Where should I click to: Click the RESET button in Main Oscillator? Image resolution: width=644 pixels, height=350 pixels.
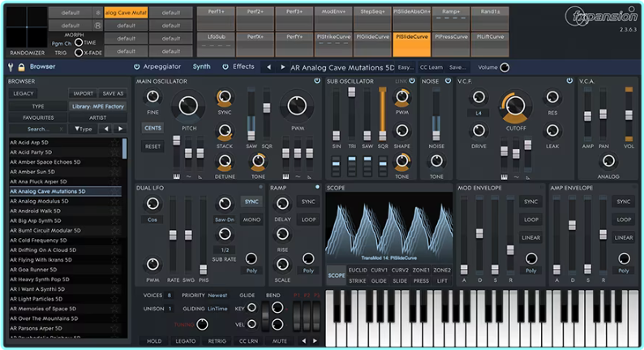coord(152,147)
